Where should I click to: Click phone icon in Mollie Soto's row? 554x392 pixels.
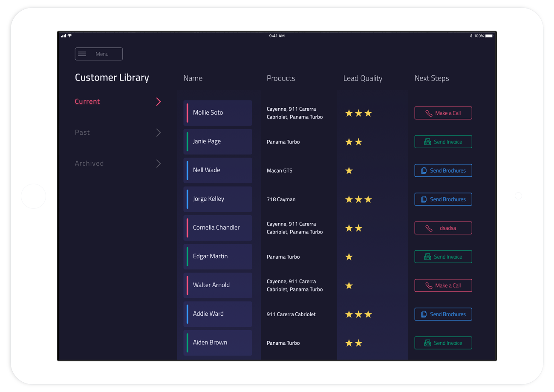429,113
